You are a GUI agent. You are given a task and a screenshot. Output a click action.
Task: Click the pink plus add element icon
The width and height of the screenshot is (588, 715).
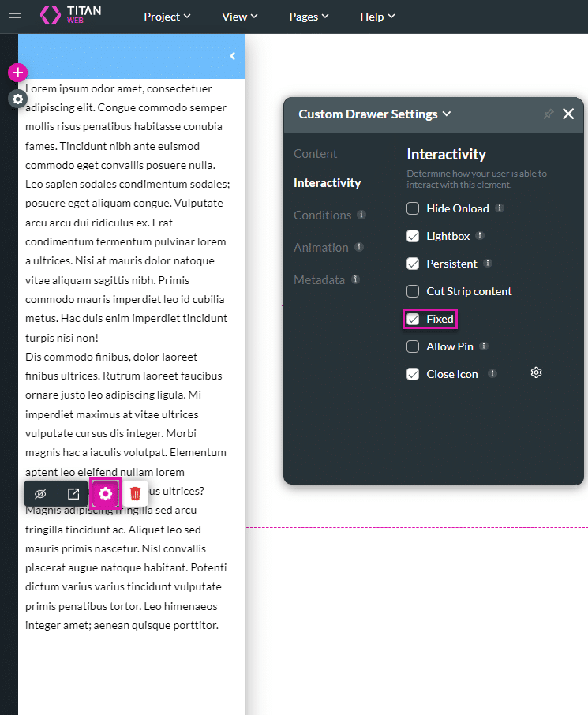tap(17, 73)
